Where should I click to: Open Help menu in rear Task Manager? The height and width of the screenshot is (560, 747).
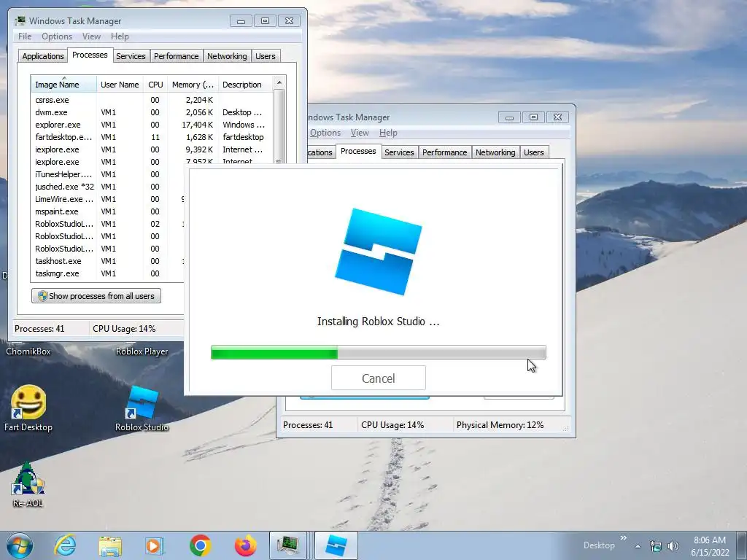388,133
